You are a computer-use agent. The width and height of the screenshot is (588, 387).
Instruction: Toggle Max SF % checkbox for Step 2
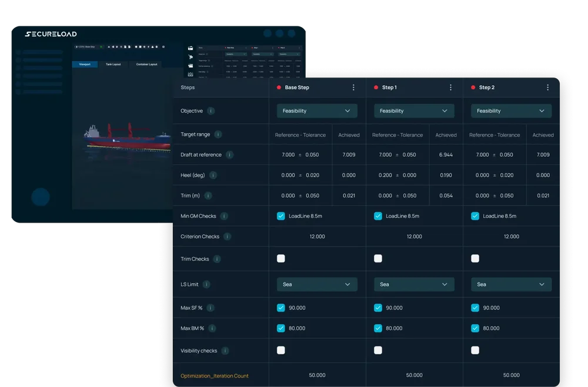pos(475,308)
